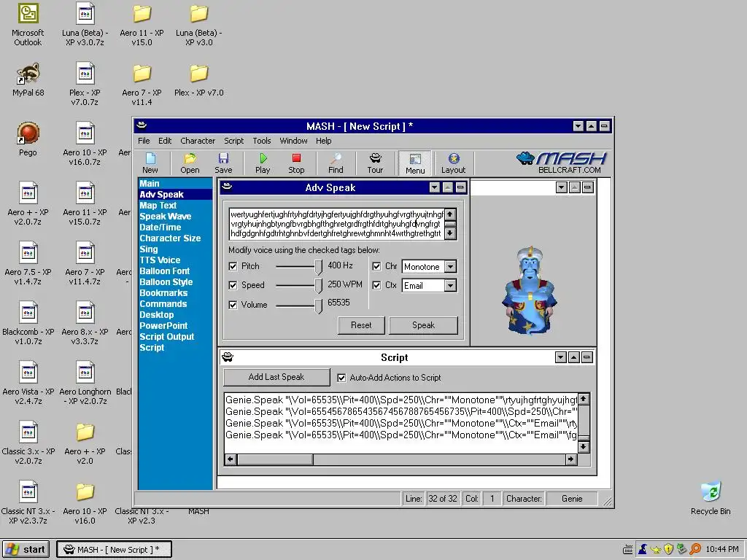Click the Pitch slider handle
Screen dimensions: 747x560
[318, 267]
